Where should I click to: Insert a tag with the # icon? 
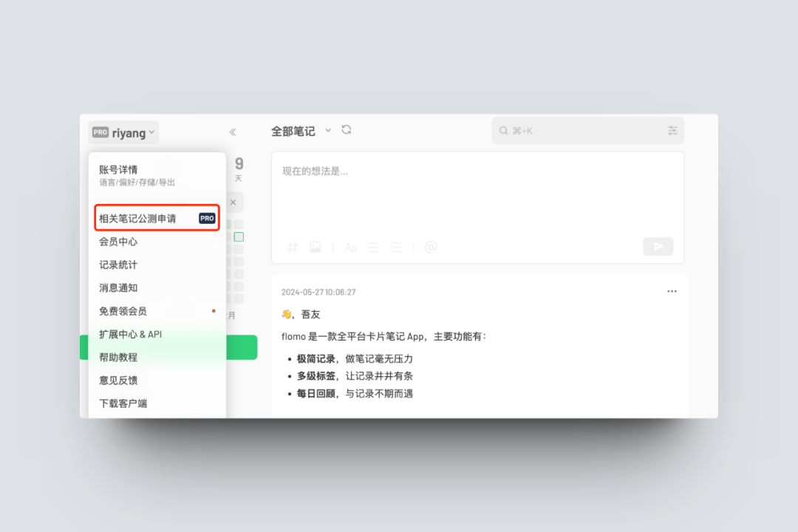point(292,248)
